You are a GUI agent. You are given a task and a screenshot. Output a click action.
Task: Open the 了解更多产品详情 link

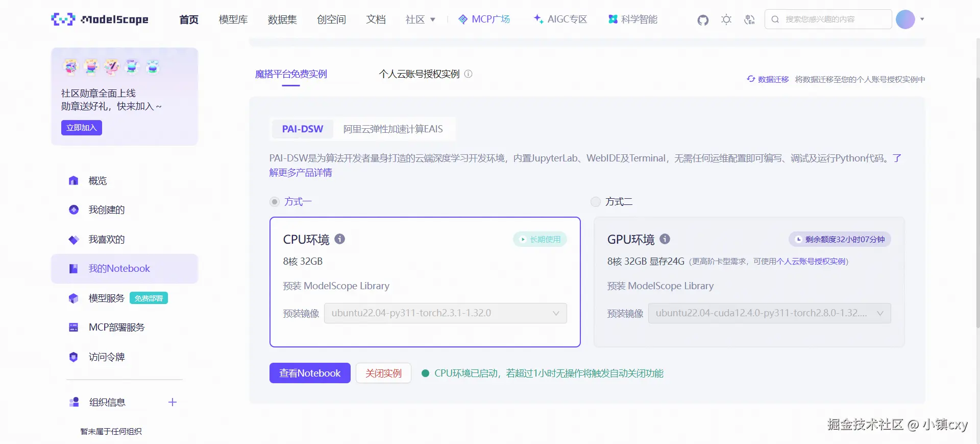pos(301,173)
